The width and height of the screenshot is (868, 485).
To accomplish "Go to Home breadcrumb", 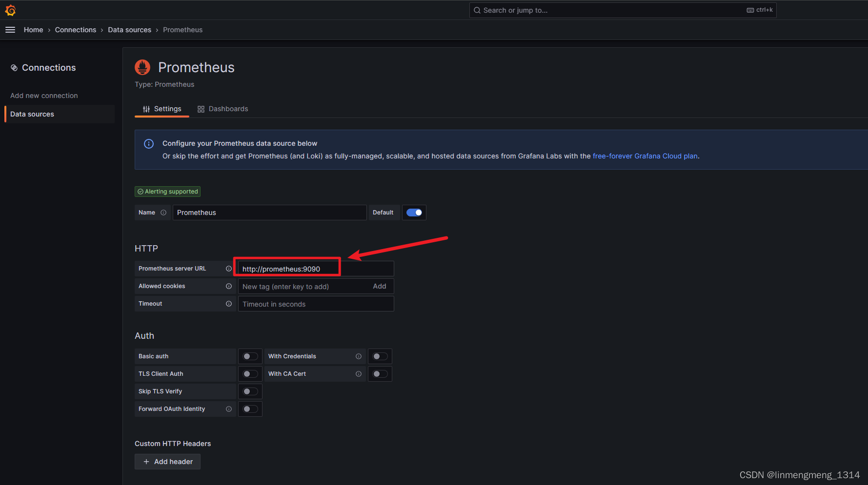I will (33, 30).
